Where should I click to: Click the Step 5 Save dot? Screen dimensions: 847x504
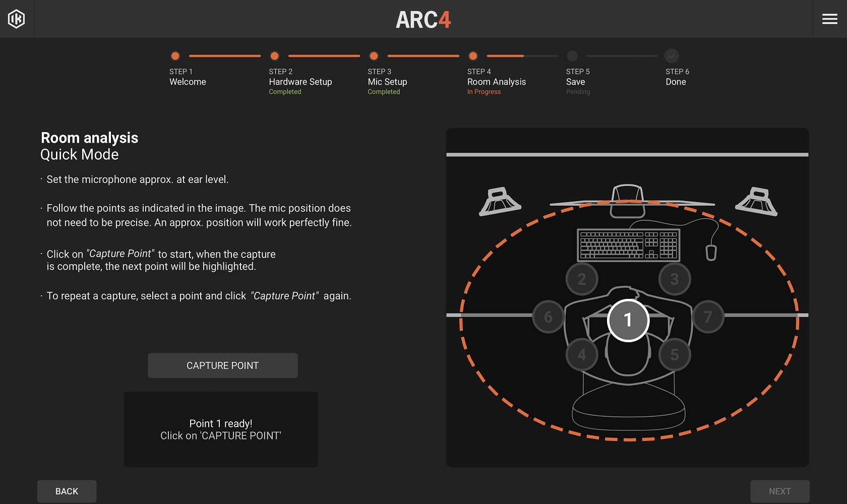pyautogui.click(x=572, y=56)
